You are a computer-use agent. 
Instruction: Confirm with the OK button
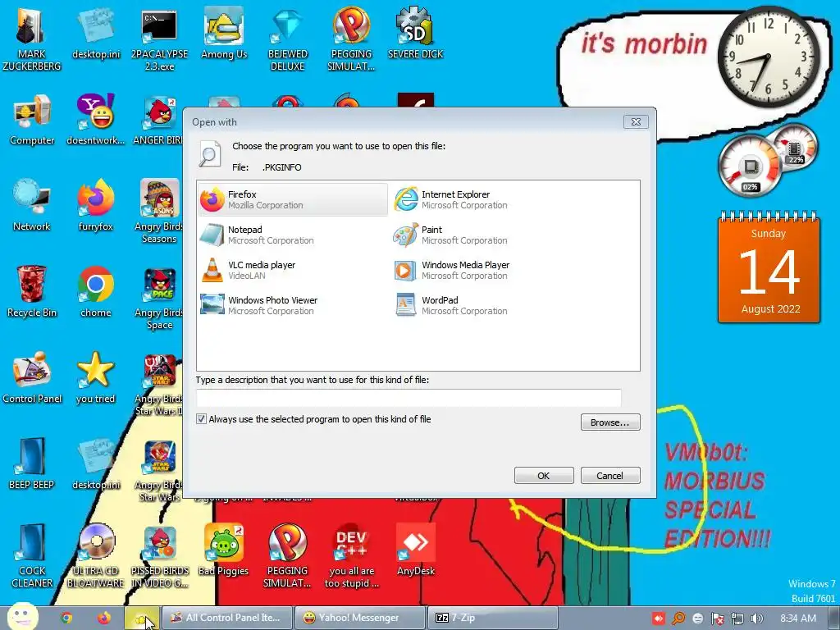[544, 476]
